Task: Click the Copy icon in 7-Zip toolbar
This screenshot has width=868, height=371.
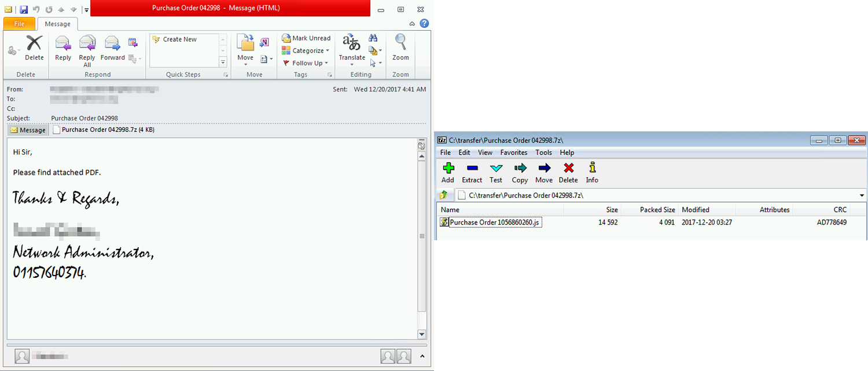Action: point(519,172)
